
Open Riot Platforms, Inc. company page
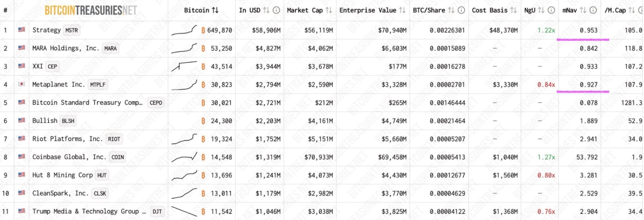67,139
